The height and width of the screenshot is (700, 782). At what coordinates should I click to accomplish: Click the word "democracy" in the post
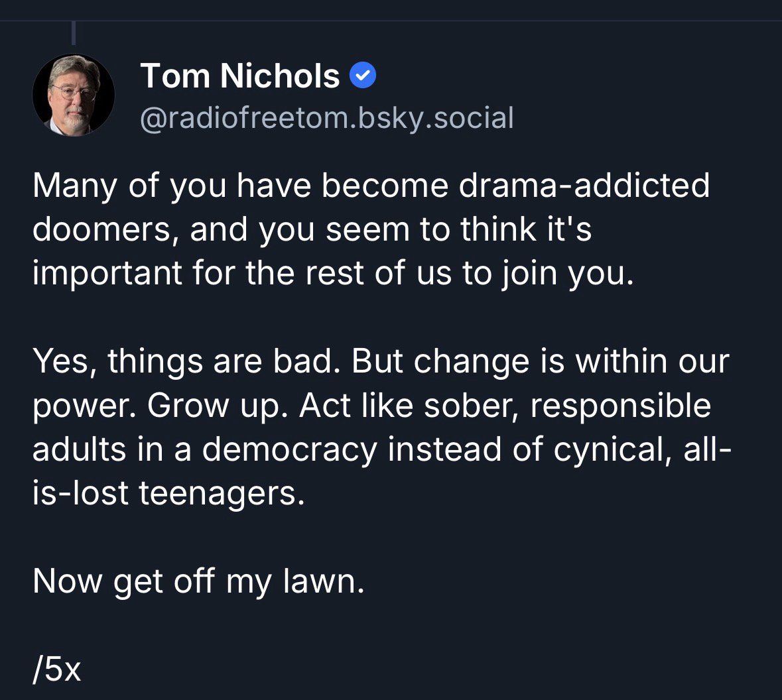click(x=289, y=449)
